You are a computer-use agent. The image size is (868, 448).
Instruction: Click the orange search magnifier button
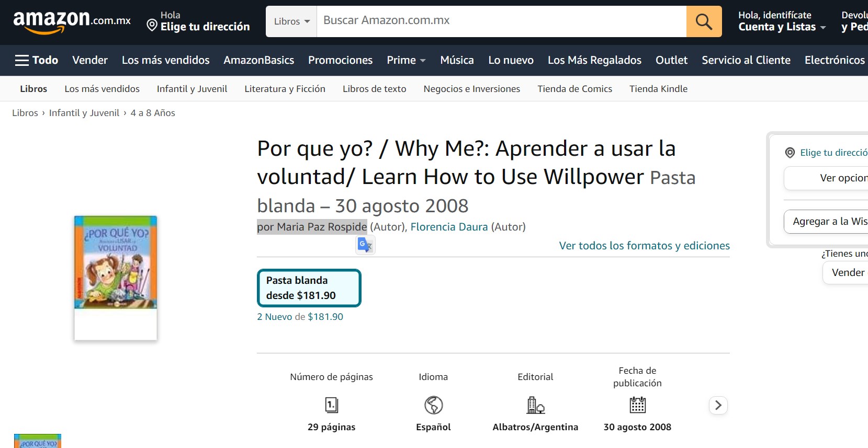704,21
